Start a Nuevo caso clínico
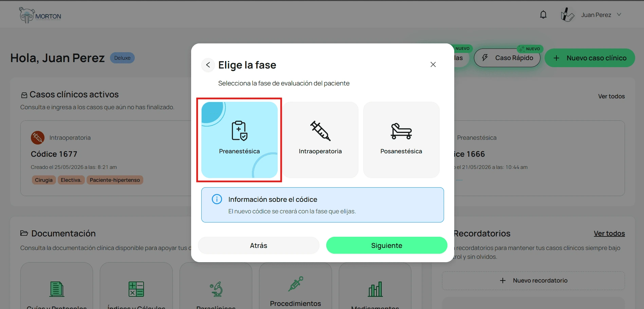 click(x=590, y=58)
